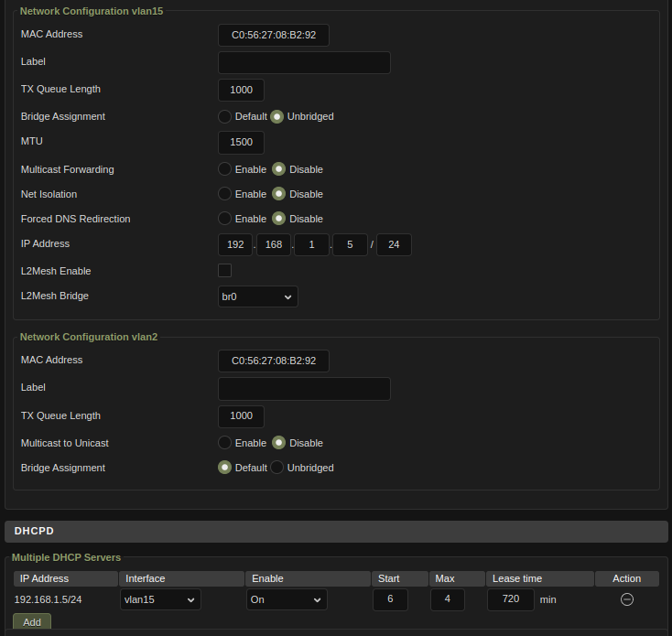Screen dimensions: 672x636
Task: Set Forced DNS Redirection to Enable
Action: (x=224, y=219)
